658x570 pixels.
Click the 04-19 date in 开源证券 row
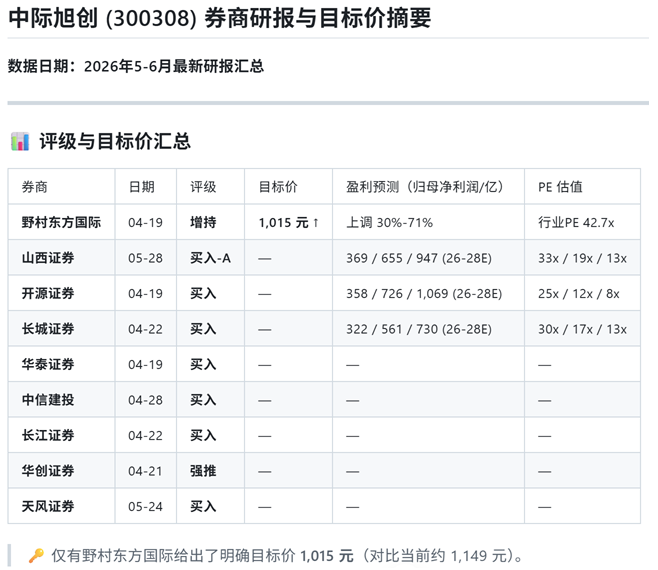[145, 293]
